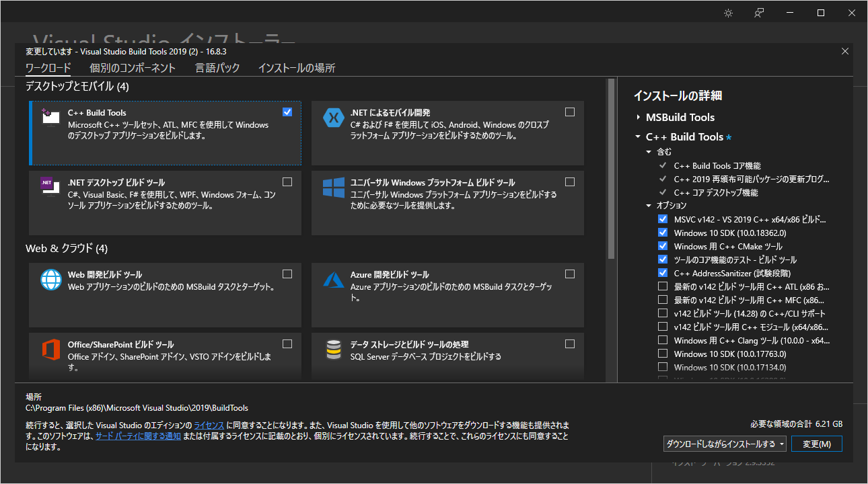Image resolution: width=868 pixels, height=484 pixels.
Task: Switch to the ワークロード tab
Action: pyautogui.click(x=48, y=68)
